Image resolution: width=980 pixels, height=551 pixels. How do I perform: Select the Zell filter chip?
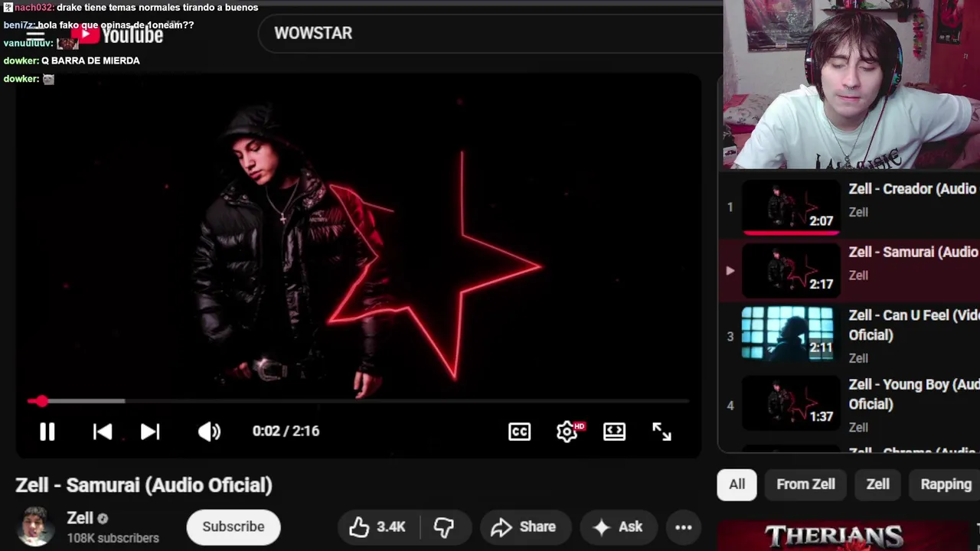877,484
